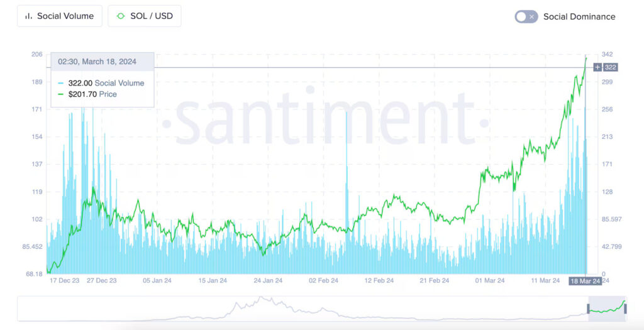Click the 01 Mar 24 date on the x-axis

pos(490,281)
